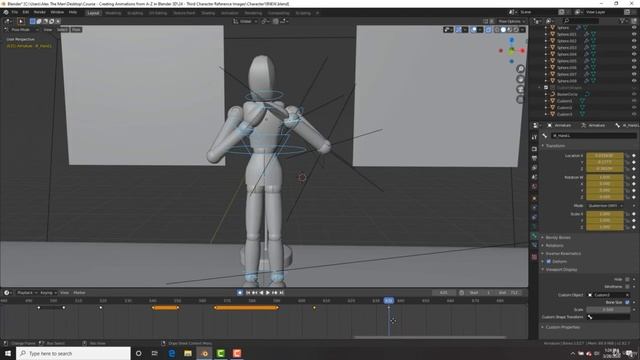Open Bone properties tab
This screenshot has height=360, width=640.
point(534,236)
